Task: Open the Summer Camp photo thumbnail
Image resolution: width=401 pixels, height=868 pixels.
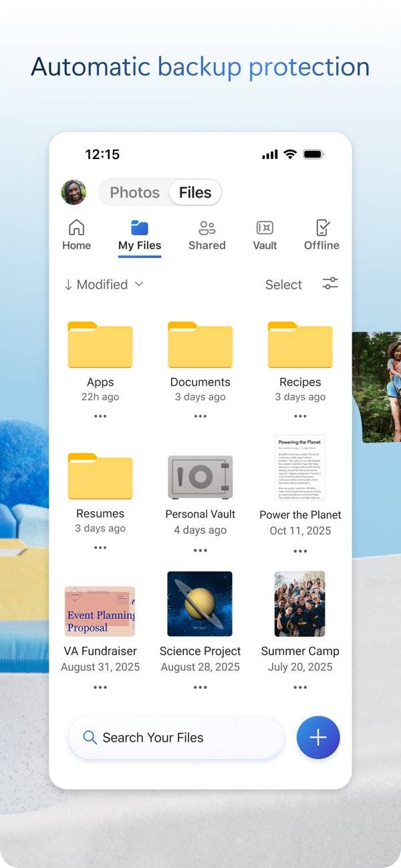Action: coord(300,603)
